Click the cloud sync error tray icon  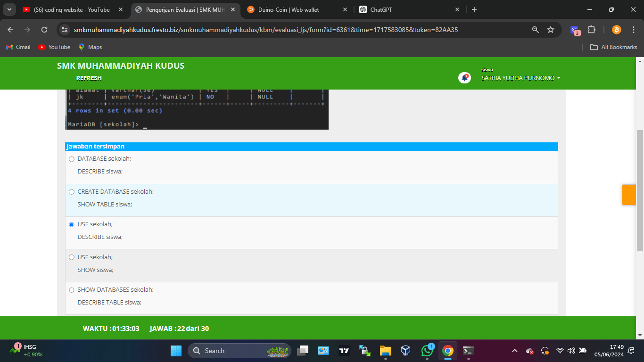tap(530, 351)
